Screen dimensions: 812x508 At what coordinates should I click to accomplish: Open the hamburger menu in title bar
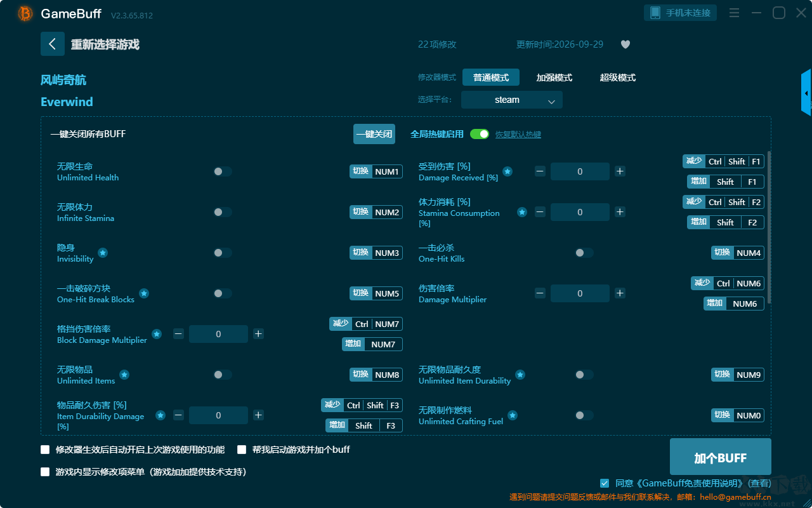[734, 13]
